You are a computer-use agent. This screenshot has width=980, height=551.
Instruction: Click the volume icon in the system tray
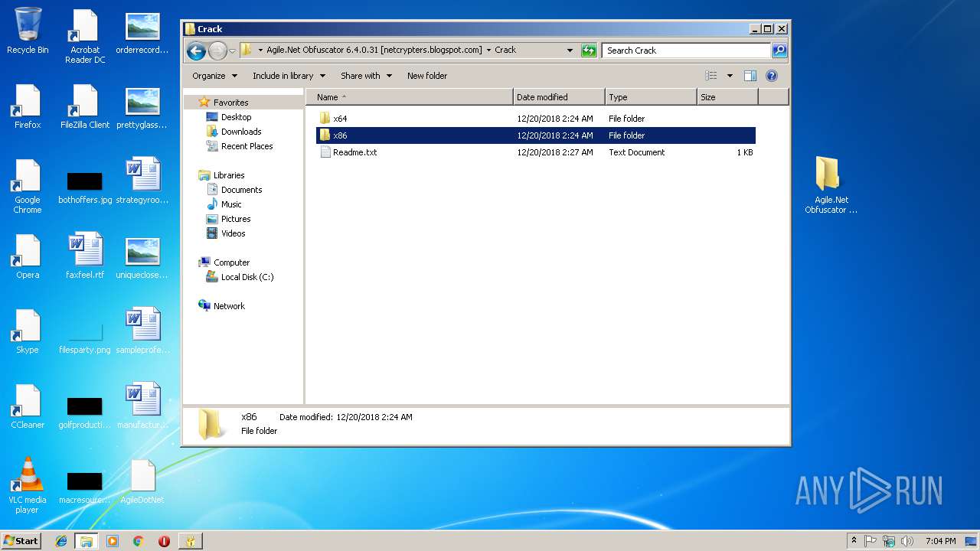906,541
